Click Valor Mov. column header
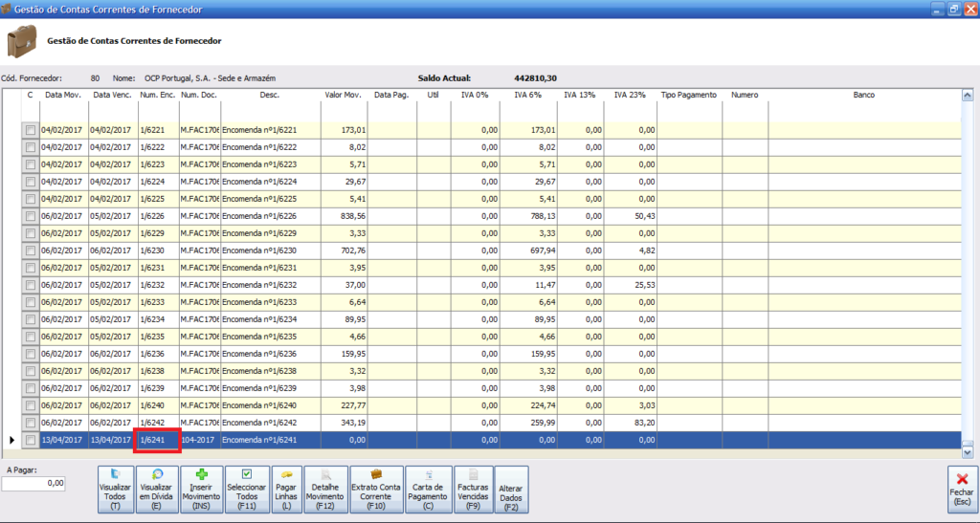 point(343,96)
